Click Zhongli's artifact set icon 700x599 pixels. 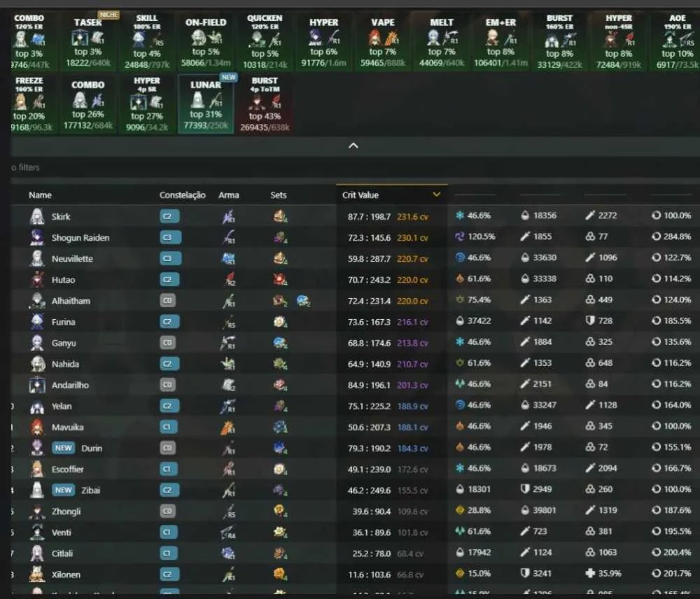(x=280, y=511)
